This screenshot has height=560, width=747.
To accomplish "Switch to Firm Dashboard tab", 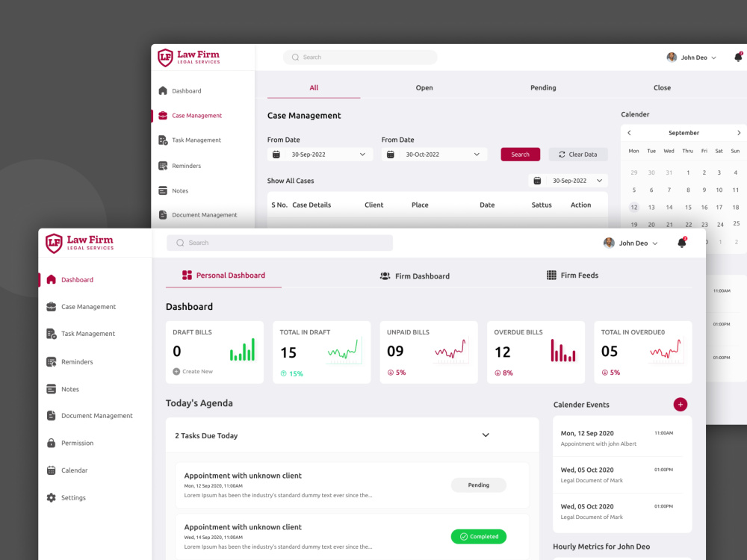I will [x=415, y=276].
